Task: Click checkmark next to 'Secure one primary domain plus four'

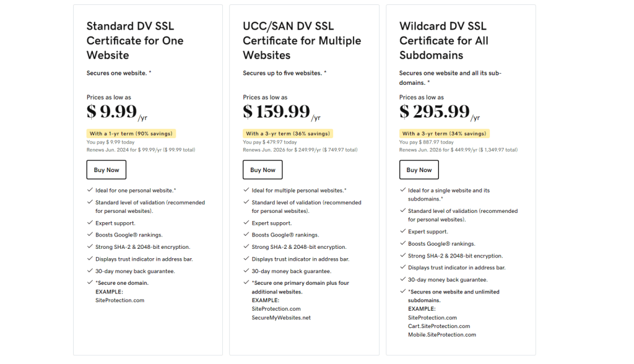Action: click(x=246, y=282)
